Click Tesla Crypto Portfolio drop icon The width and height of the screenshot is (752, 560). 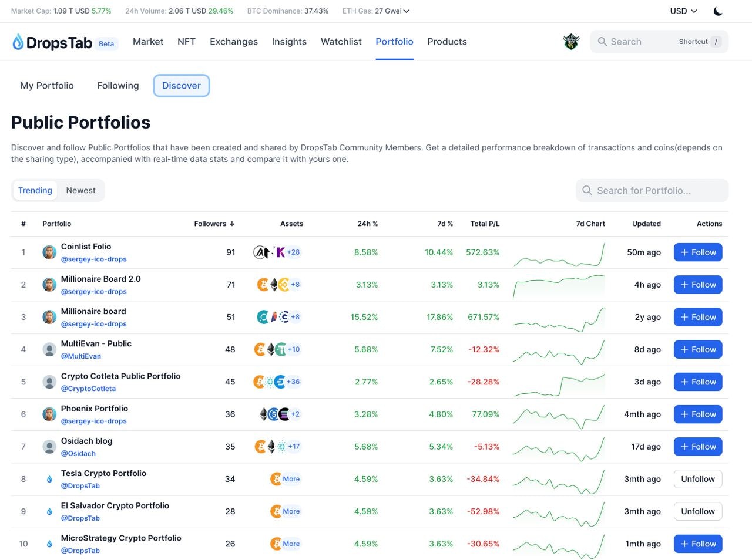[49, 479]
